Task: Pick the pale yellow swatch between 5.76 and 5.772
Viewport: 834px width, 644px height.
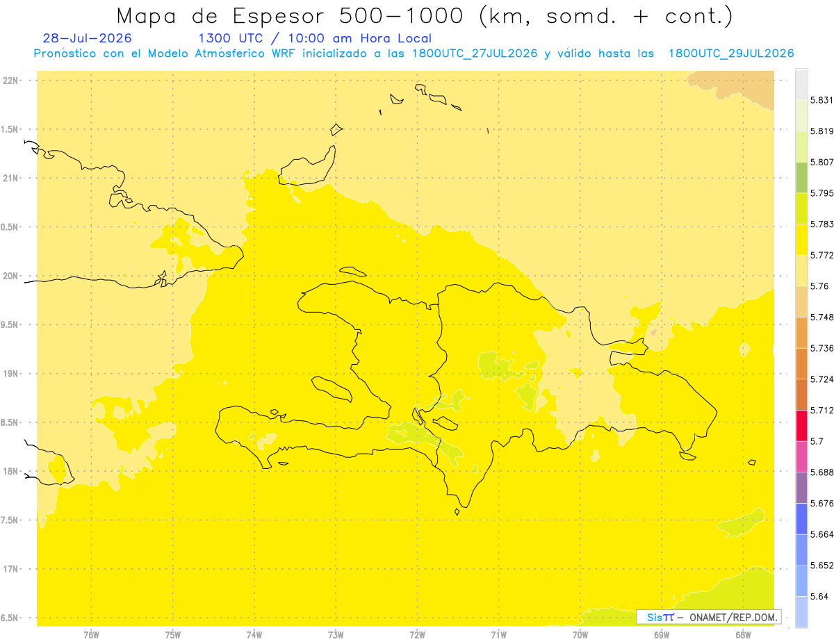Action: click(801, 270)
